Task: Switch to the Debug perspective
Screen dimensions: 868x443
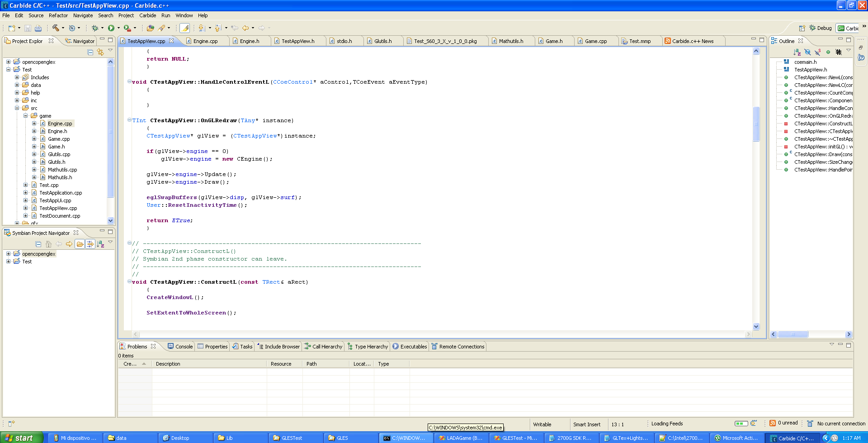Action: click(x=821, y=28)
